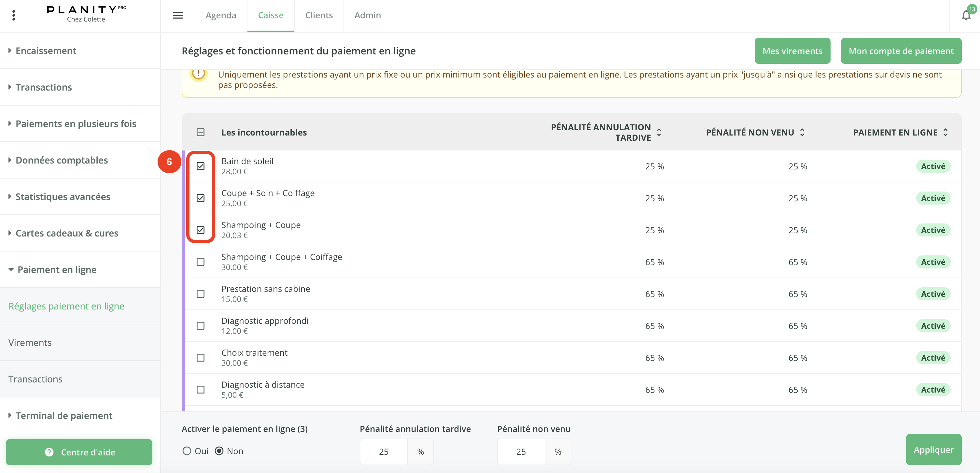This screenshot has width=980, height=473.
Task: Open the notifications bell
Action: 966,15
